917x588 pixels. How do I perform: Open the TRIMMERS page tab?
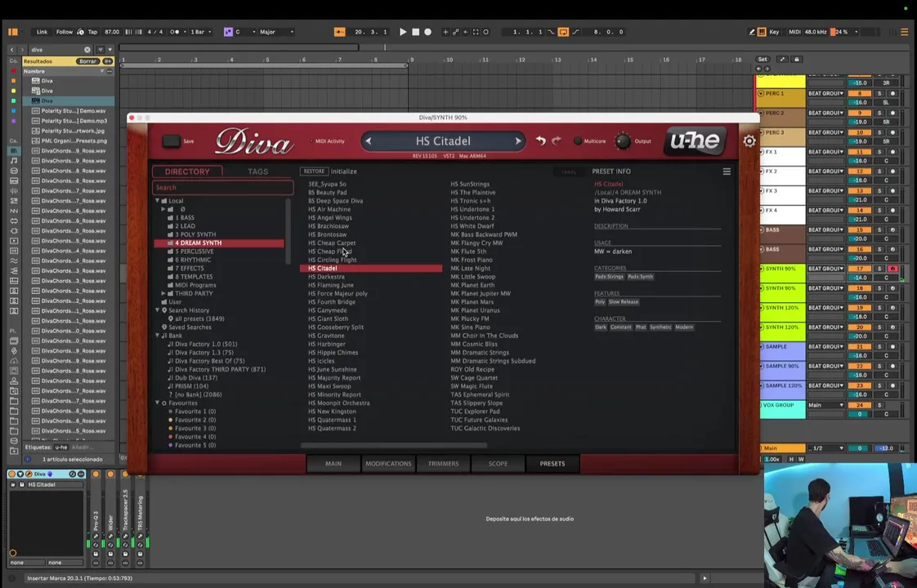click(443, 464)
